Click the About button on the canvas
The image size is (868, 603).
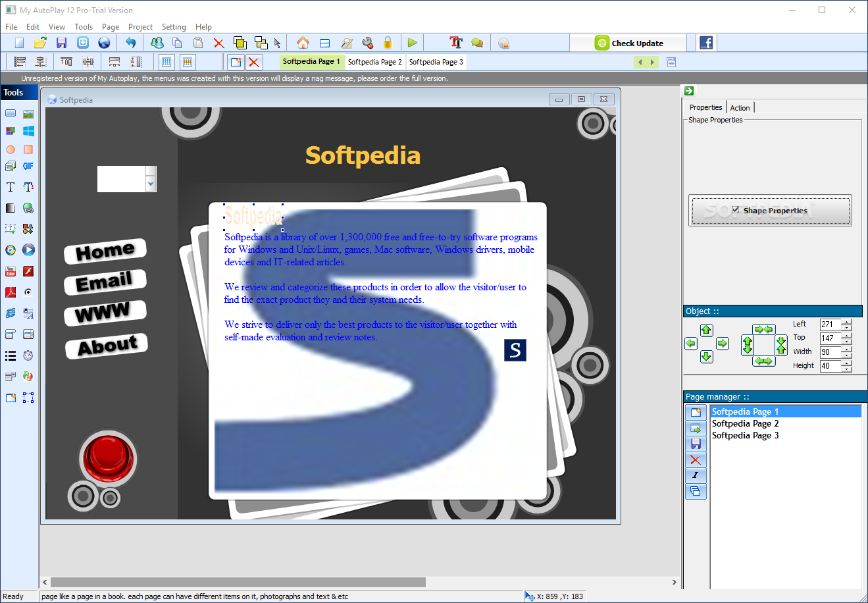107,346
